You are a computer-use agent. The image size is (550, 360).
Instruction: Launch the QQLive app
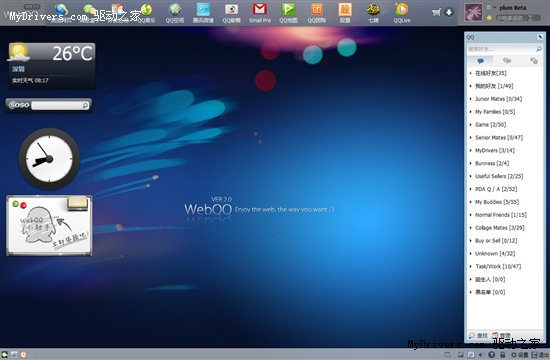(x=402, y=12)
